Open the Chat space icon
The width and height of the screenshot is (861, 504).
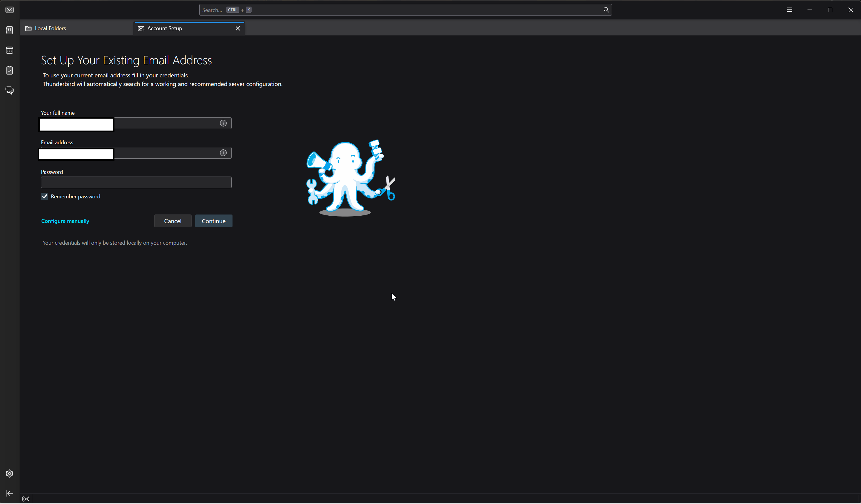click(x=10, y=91)
